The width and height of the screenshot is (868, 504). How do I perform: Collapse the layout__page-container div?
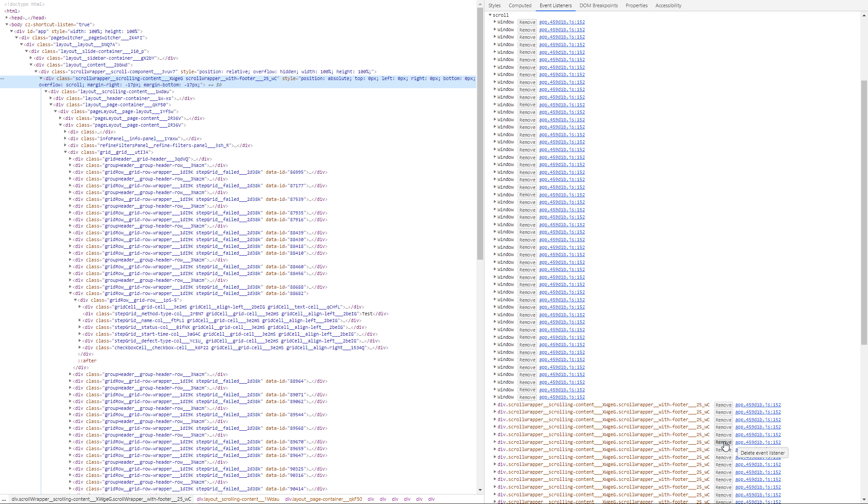[51, 105]
